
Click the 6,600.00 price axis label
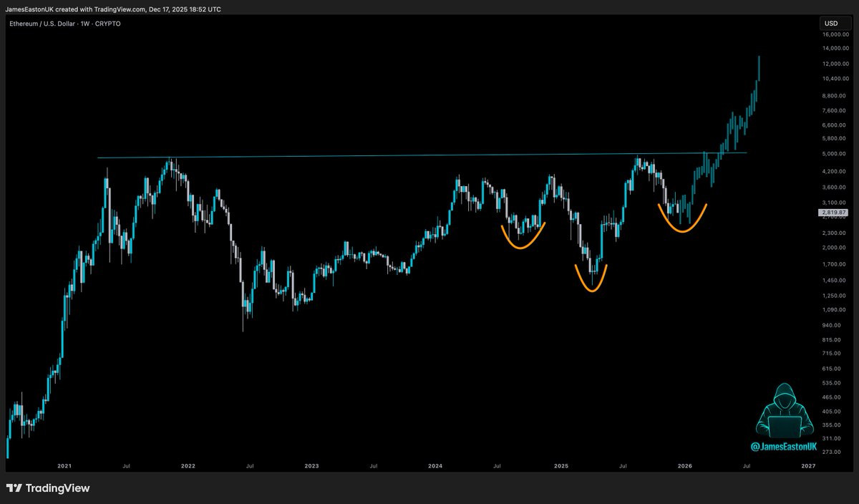(835, 125)
